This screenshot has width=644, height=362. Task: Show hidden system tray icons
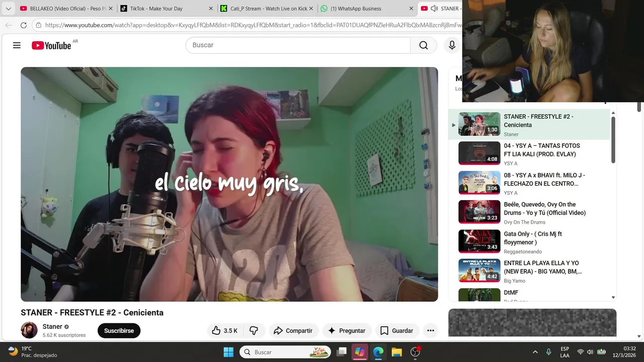pyautogui.click(x=535, y=352)
